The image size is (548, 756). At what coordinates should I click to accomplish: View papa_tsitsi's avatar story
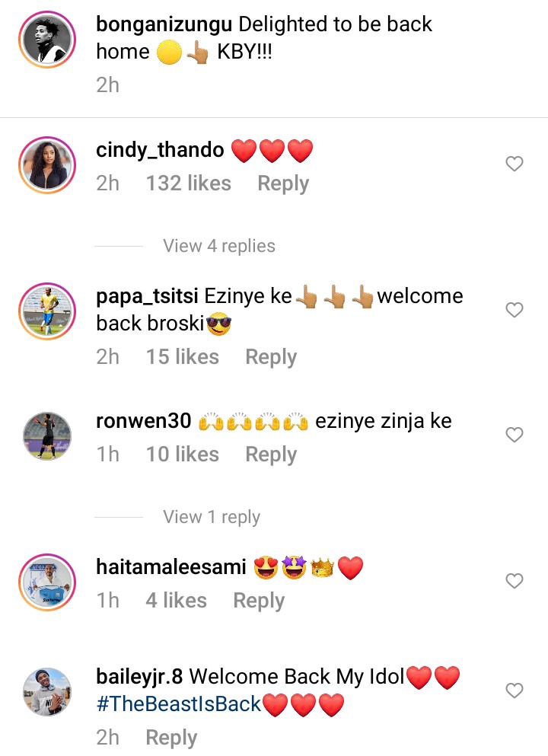pyautogui.click(x=47, y=311)
